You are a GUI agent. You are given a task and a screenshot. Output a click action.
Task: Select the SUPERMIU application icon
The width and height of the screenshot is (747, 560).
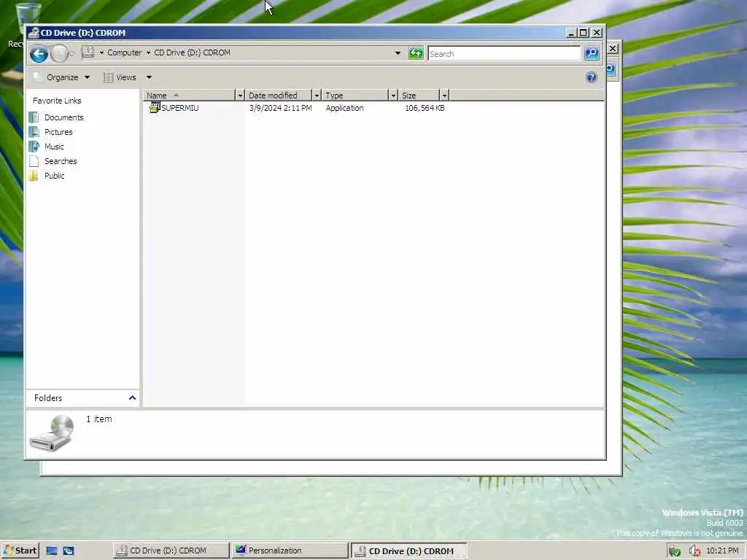coord(155,108)
